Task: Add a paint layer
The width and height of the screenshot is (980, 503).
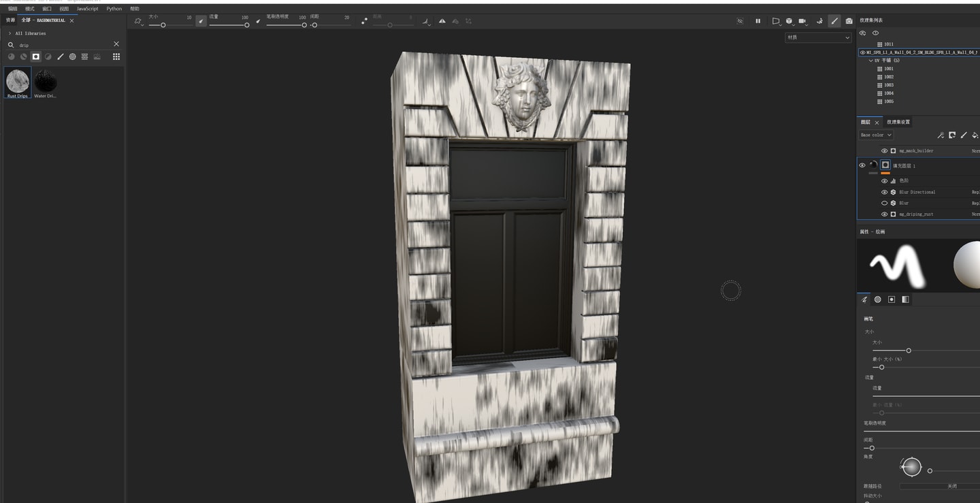Action: click(x=964, y=135)
